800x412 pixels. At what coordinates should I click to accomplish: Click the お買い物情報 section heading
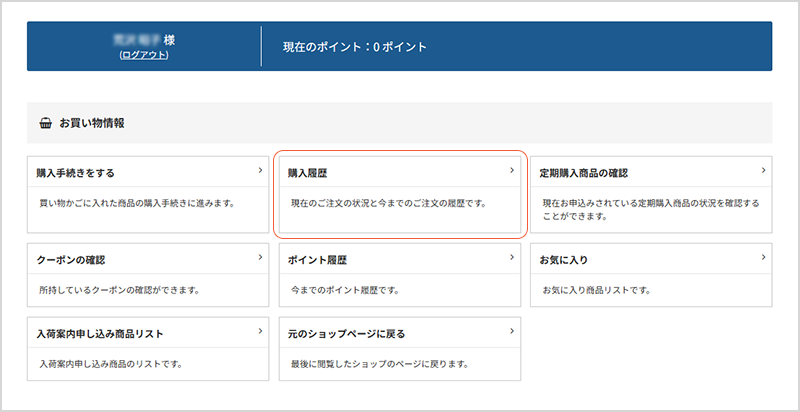[92, 123]
